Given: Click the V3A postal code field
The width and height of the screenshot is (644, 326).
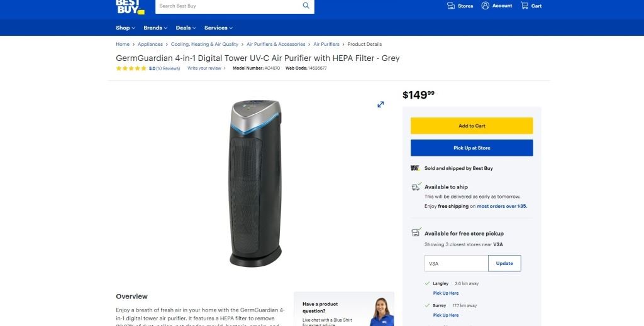Looking at the screenshot, I should 457,264.
